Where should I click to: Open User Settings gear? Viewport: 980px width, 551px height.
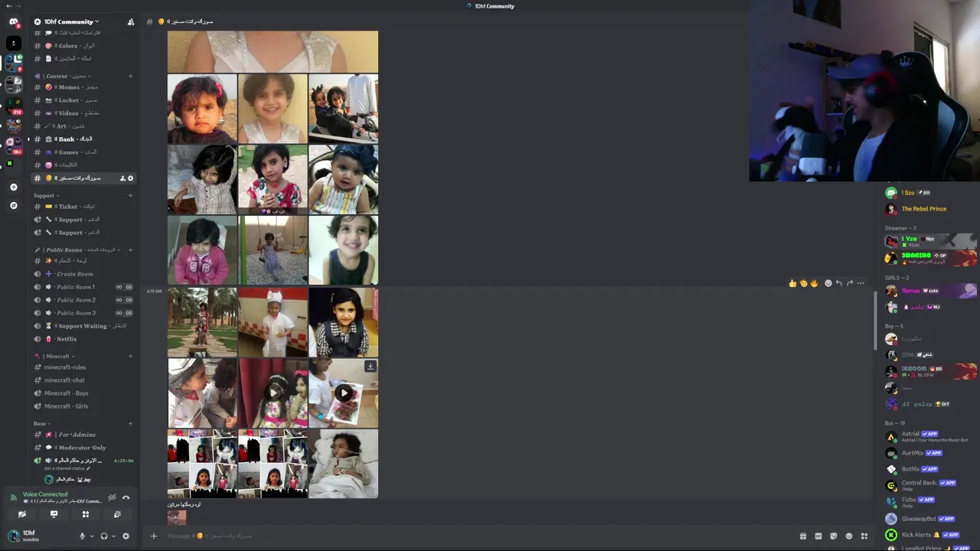126,536
